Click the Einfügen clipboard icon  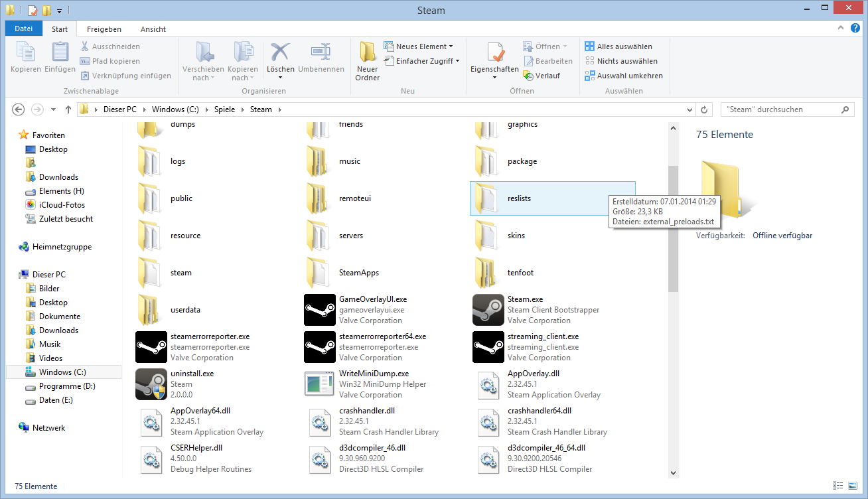pyautogui.click(x=60, y=52)
